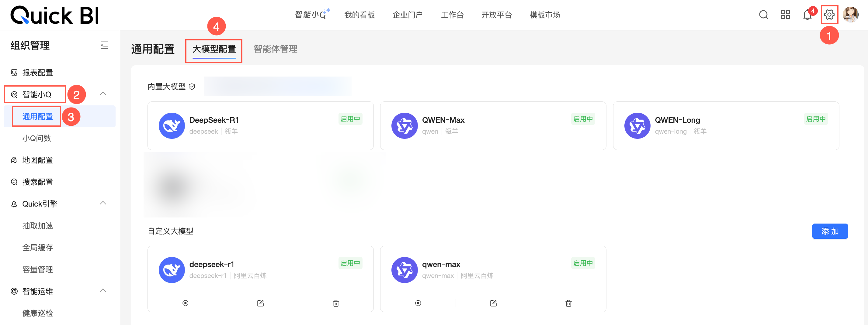Image resolution: width=868 pixels, height=325 pixels.
Task: Click the 启用中 badge on custom qwen-max
Action: tap(583, 263)
